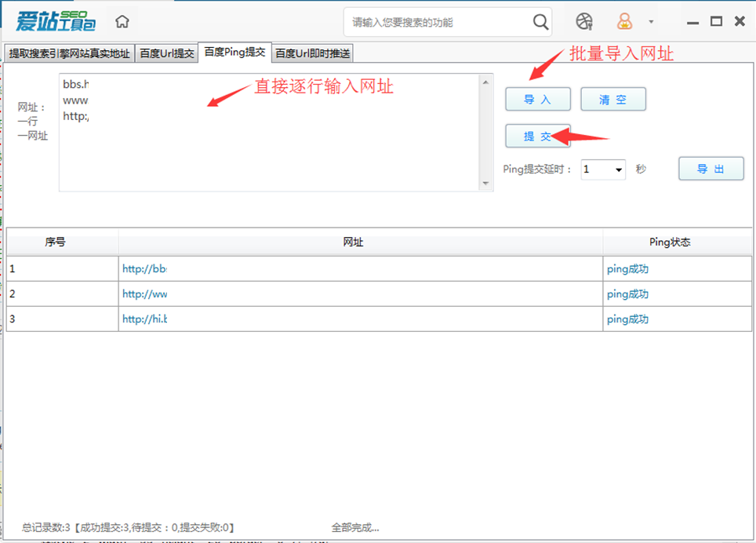Open the first http://bbs link in row 1
The width and height of the screenshot is (756, 543).
pos(145,268)
